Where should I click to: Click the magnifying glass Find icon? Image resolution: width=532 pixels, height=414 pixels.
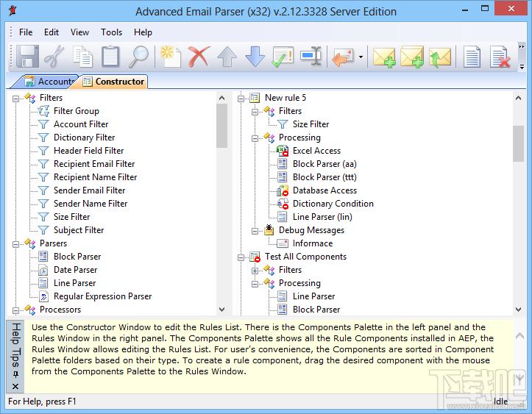138,56
